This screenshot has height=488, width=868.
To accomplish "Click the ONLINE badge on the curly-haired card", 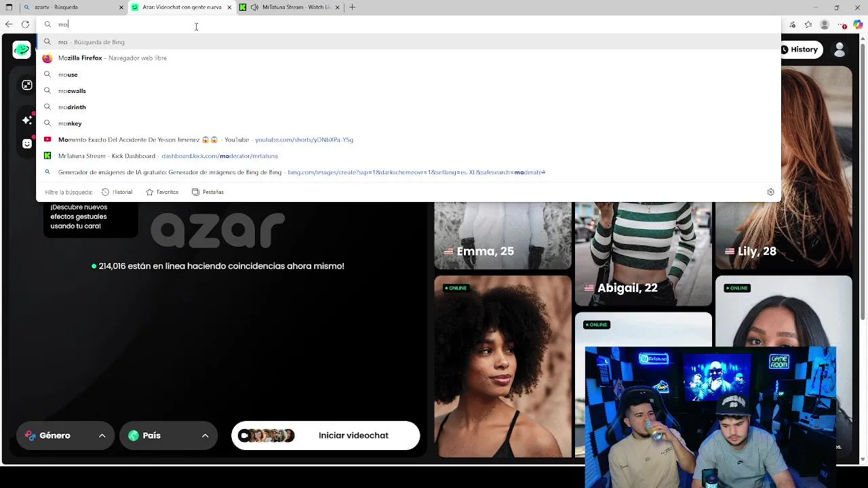I will tap(457, 288).
